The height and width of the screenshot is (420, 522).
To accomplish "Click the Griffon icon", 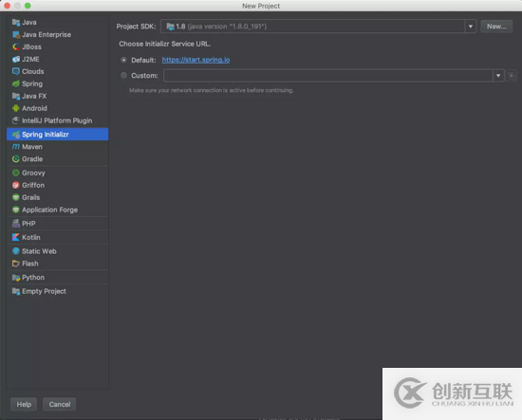I will pos(15,185).
